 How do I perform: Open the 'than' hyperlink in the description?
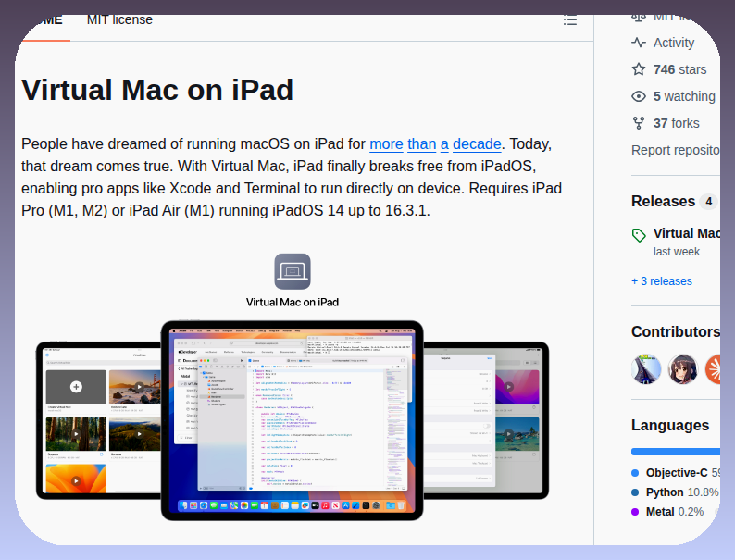click(422, 143)
